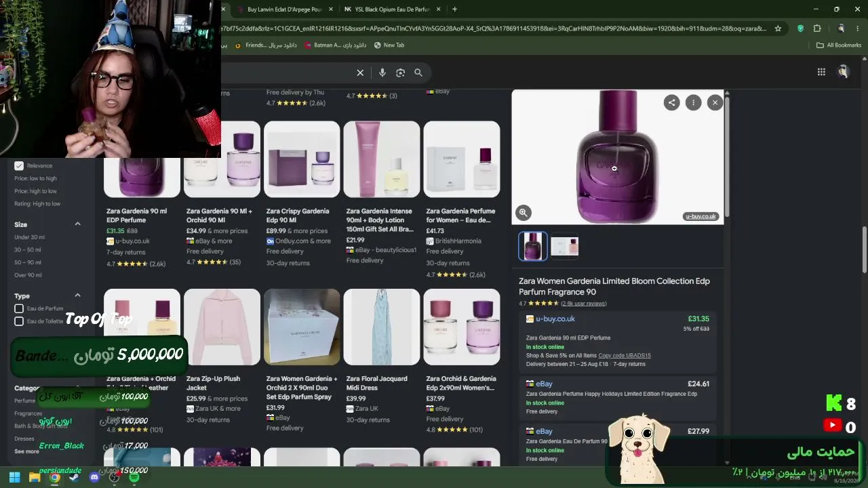The image size is (868, 488).
Task: Open the All Bookmarks folder
Action: coord(839,45)
